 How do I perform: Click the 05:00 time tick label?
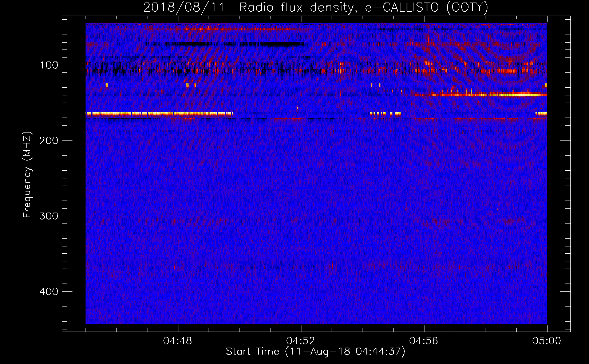[547, 341]
